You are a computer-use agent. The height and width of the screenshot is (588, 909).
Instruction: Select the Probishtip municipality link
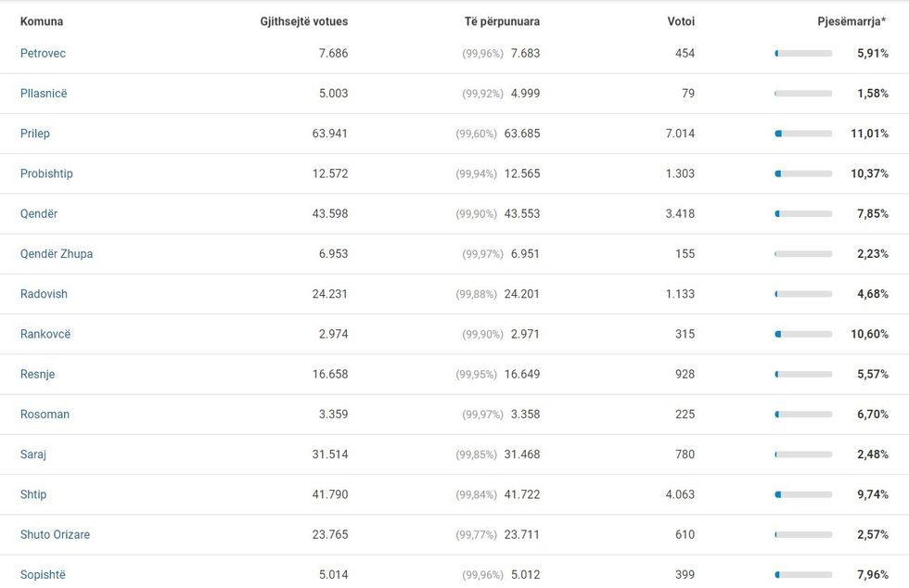pyautogui.click(x=46, y=173)
